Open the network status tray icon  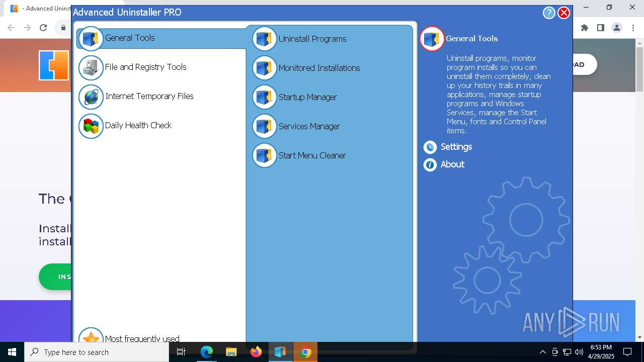pos(567,352)
